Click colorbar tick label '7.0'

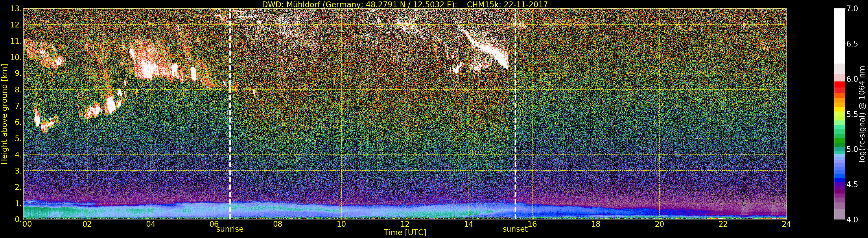[852, 9]
